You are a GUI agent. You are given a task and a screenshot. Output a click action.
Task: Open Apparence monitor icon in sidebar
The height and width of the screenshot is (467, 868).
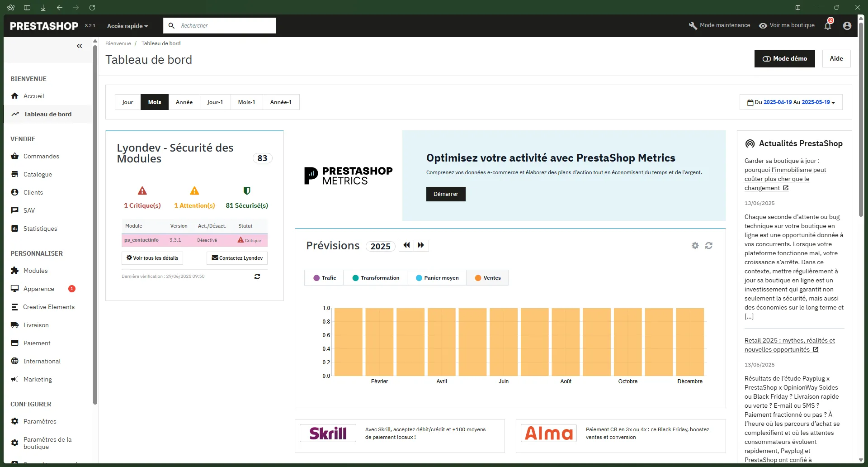pyautogui.click(x=15, y=289)
